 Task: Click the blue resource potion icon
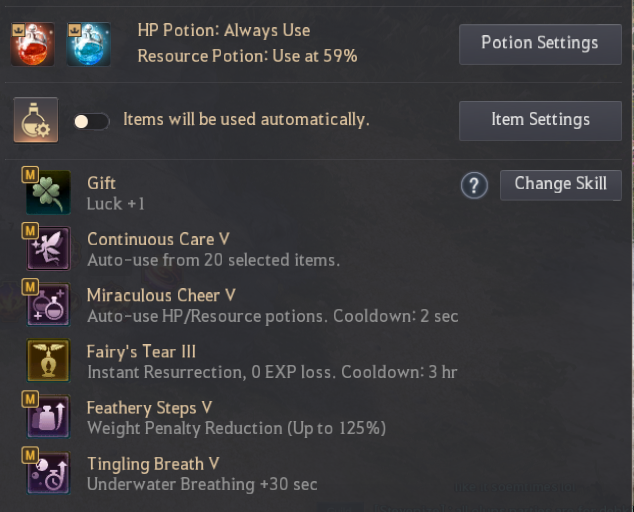(89, 44)
